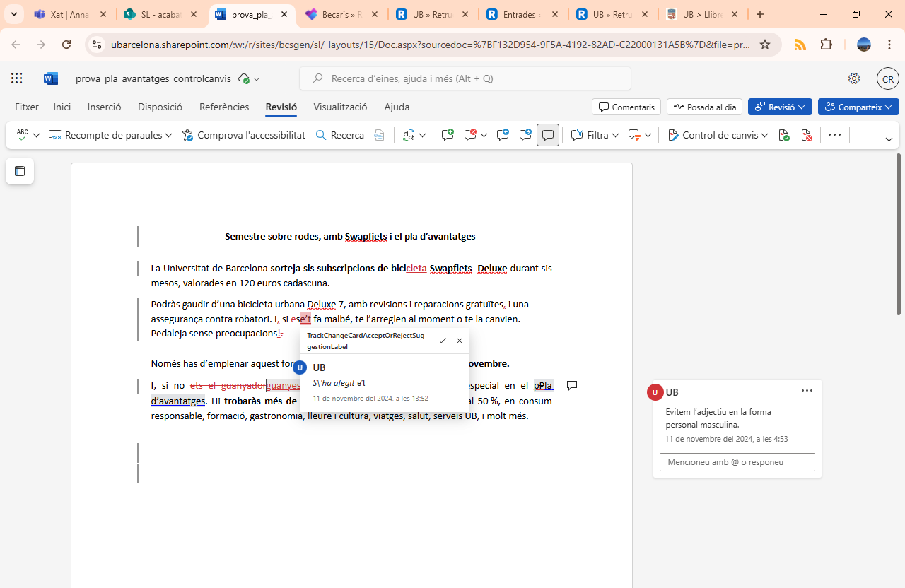Image resolution: width=905 pixels, height=588 pixels.
Task: Open the Referències ribbon tab
Action: [224, 107]
